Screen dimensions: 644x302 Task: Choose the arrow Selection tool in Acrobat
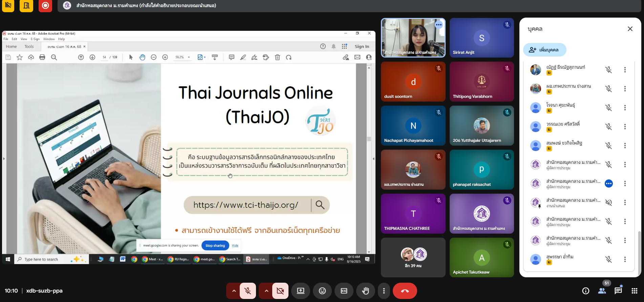131,57
